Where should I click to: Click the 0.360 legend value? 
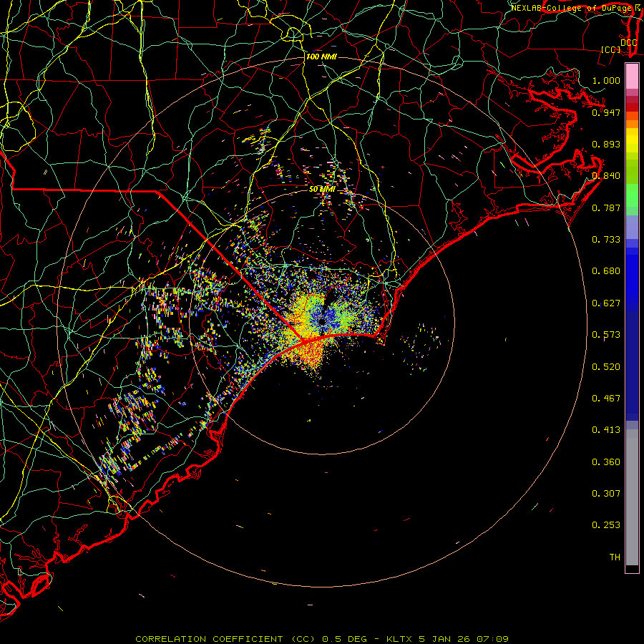[x=606, y=462]
